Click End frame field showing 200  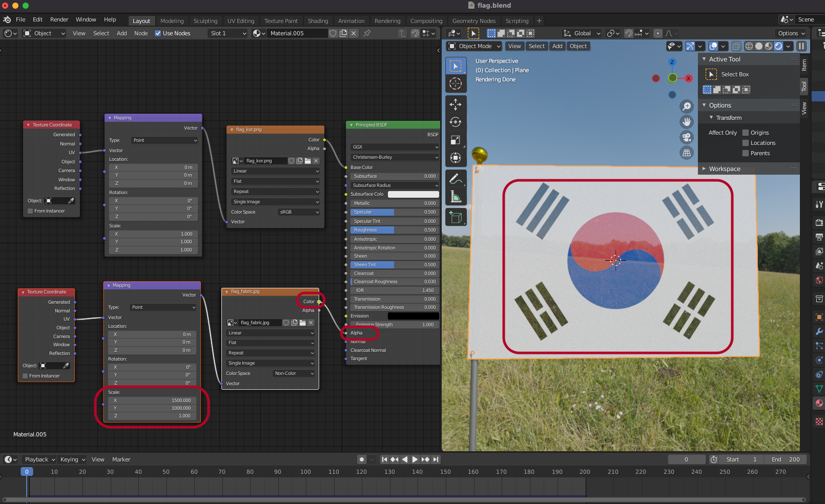tap(786, 459)
